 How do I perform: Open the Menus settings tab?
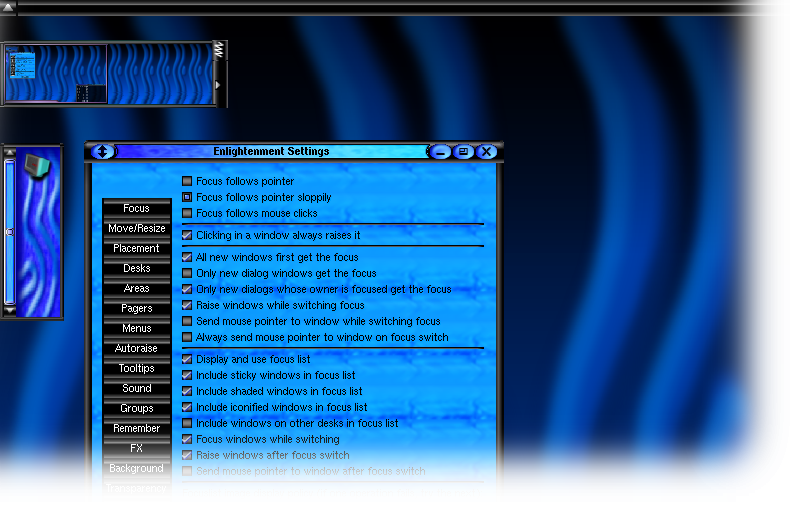coord(136,328)
